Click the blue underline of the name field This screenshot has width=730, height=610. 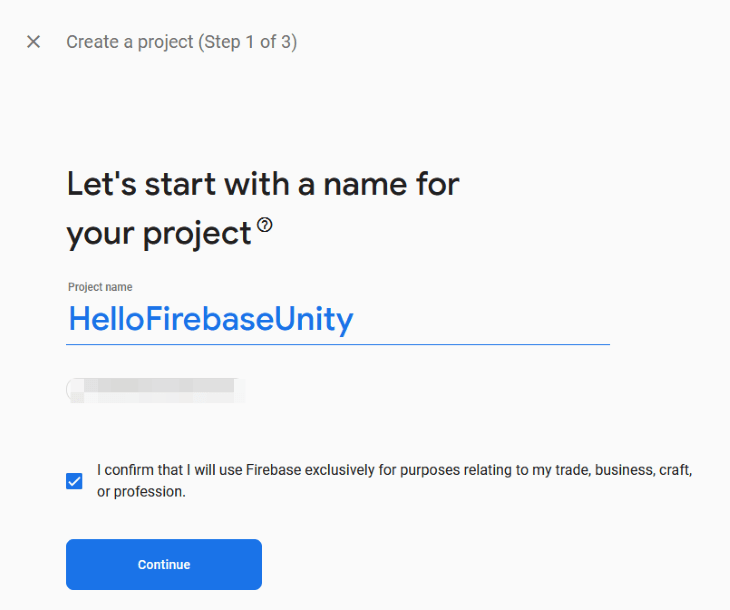(x=338, y=345)
